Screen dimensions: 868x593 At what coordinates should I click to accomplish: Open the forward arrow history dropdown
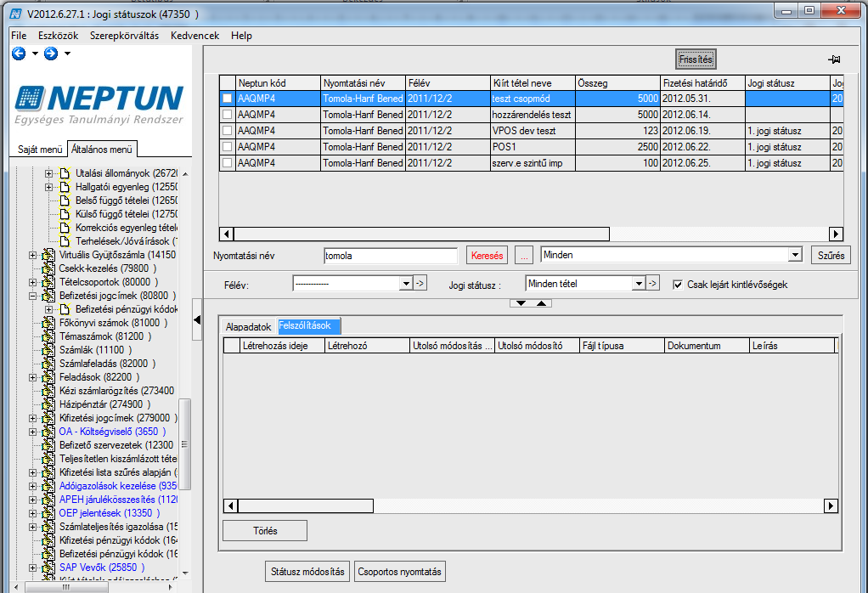coord(67,54)
